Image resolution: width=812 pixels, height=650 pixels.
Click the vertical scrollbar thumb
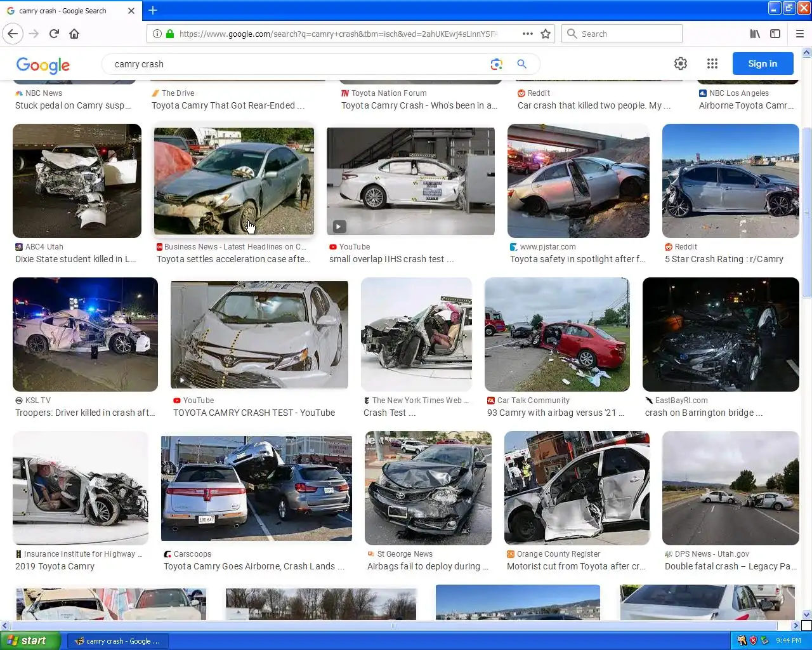807,213
